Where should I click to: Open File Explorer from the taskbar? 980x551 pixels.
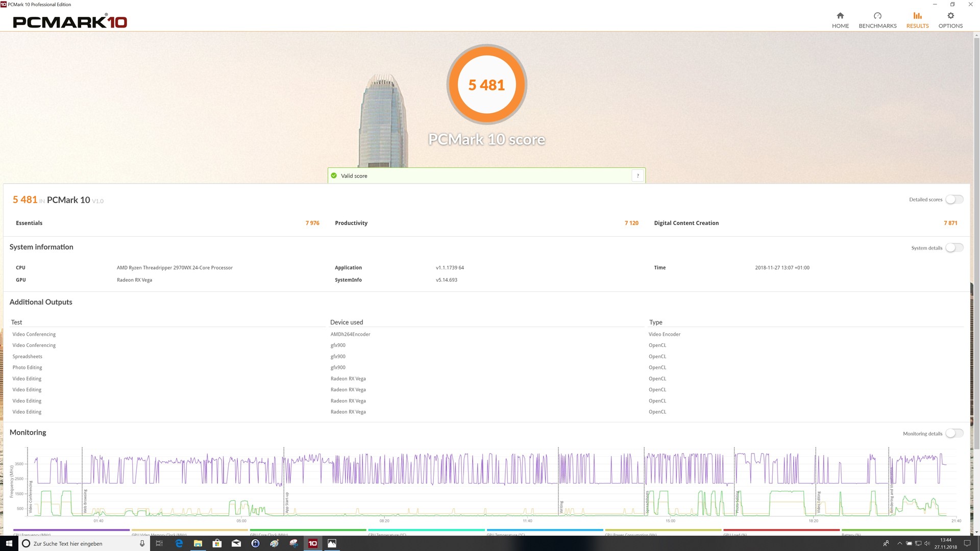pos(198,543)
